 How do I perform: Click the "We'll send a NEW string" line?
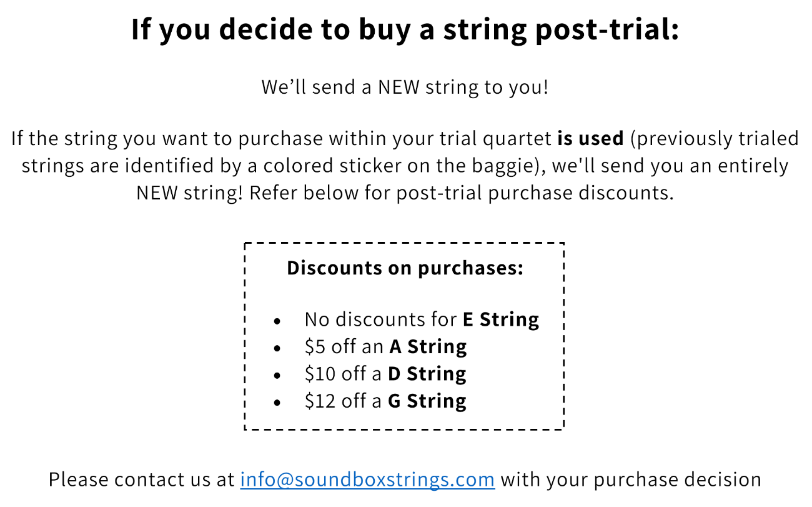pos(405,86)
